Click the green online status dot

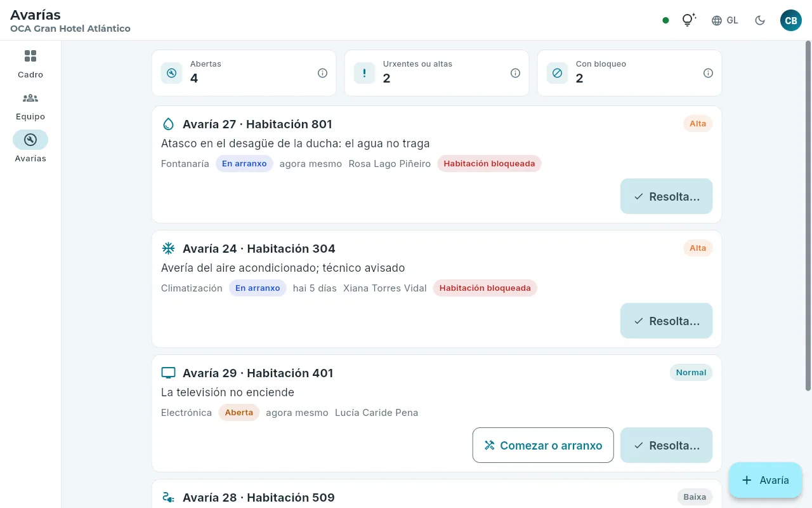tap(665, 20)
